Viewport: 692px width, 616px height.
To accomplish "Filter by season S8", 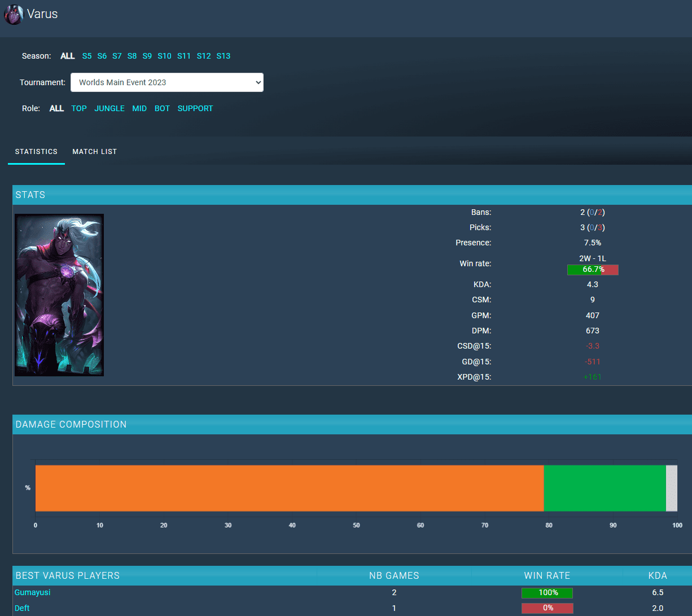I will pyautogui.click(x=132, y=56).
